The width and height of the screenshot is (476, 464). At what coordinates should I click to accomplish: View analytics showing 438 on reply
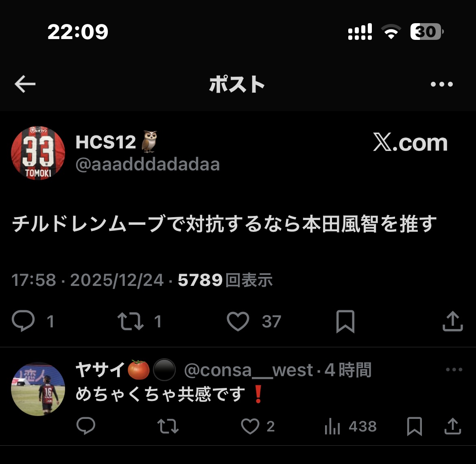point(351,426)
